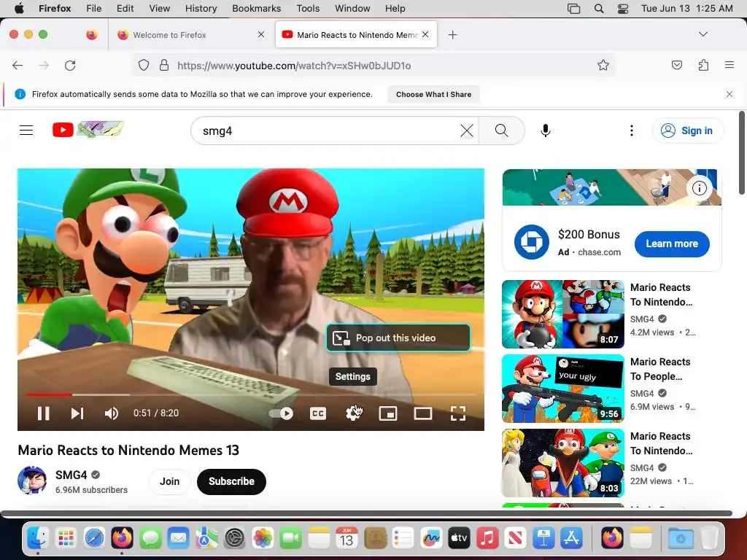
Task: Click the Join button
Action: click(x=169, y=481)
